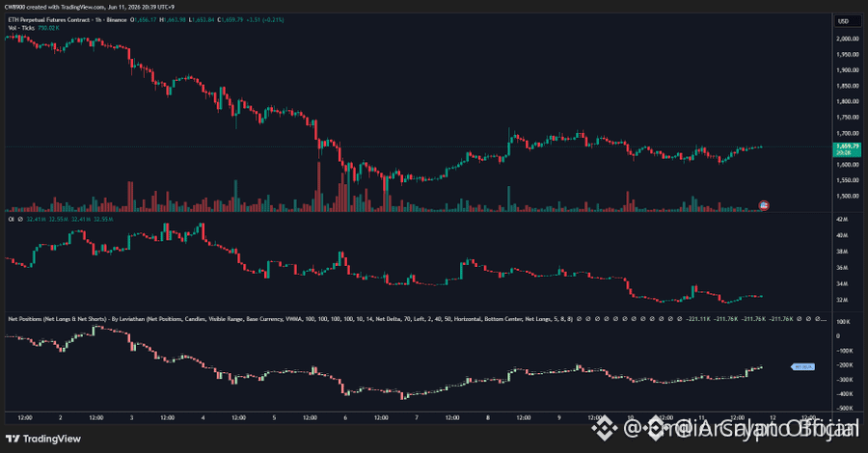Image resolution: width=868 pixels, height=453 pixels.
Task: Click the open value O1,656.17
Action: pyautogui.click(x=144, y=20)
